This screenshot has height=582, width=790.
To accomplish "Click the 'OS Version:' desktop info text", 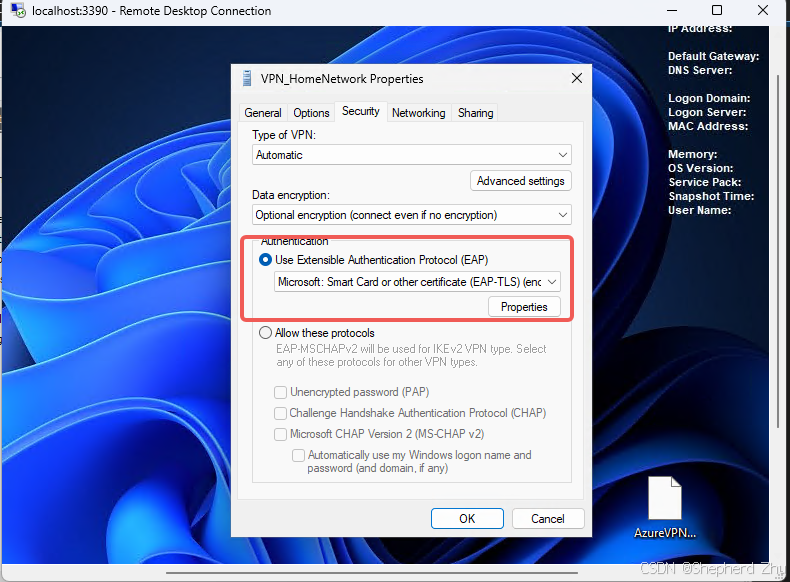I will pos(700,168).
